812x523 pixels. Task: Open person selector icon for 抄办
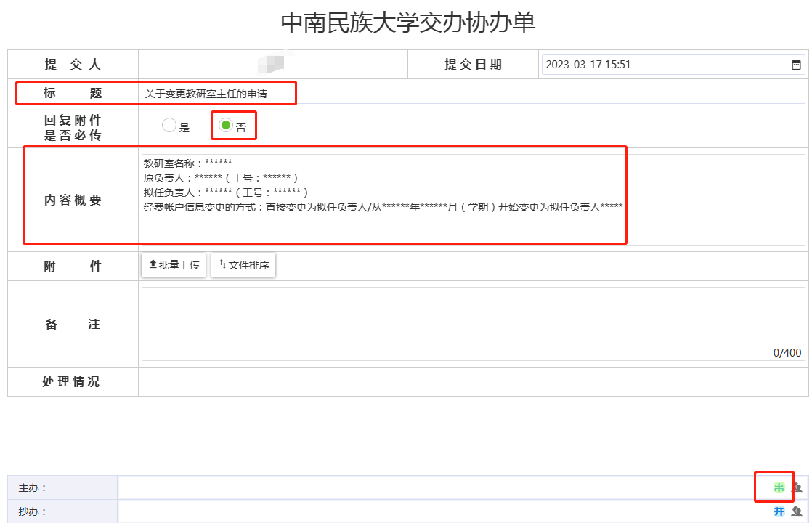pos(797,511)
